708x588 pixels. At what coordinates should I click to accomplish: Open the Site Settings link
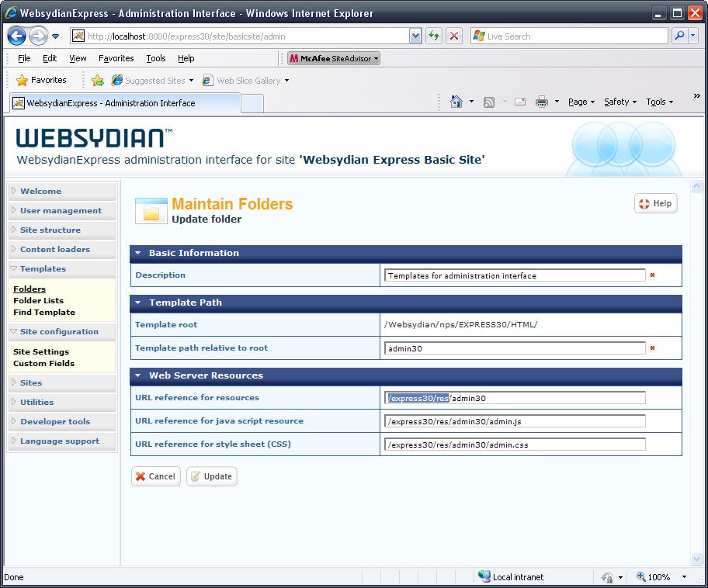coord(41,351)
